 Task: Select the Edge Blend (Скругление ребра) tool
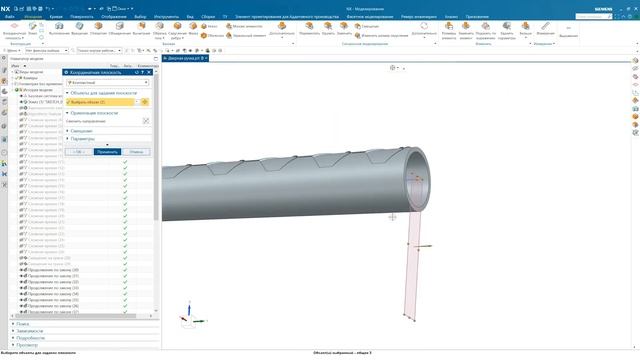click(x=177, y=31)
